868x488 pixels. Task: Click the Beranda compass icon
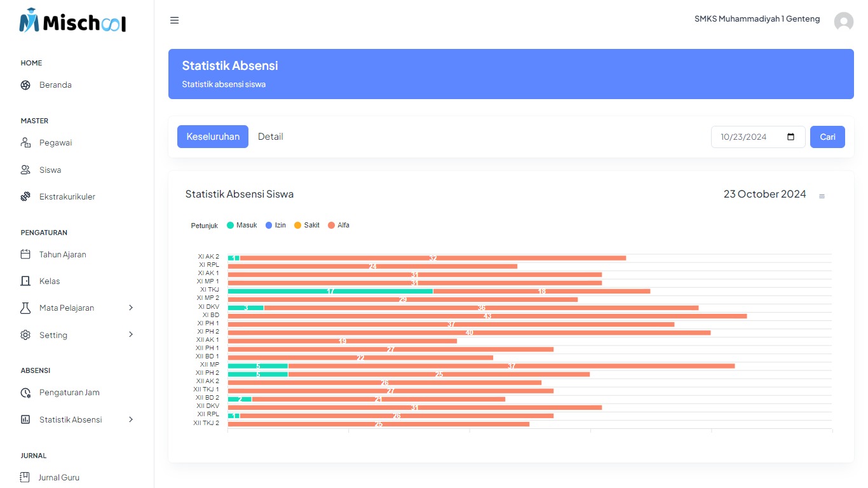[25, 85]
